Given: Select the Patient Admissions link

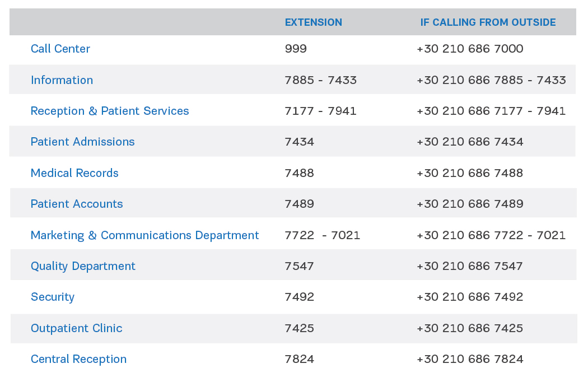Looking at the screenshot, I should (x=82, y=142).
